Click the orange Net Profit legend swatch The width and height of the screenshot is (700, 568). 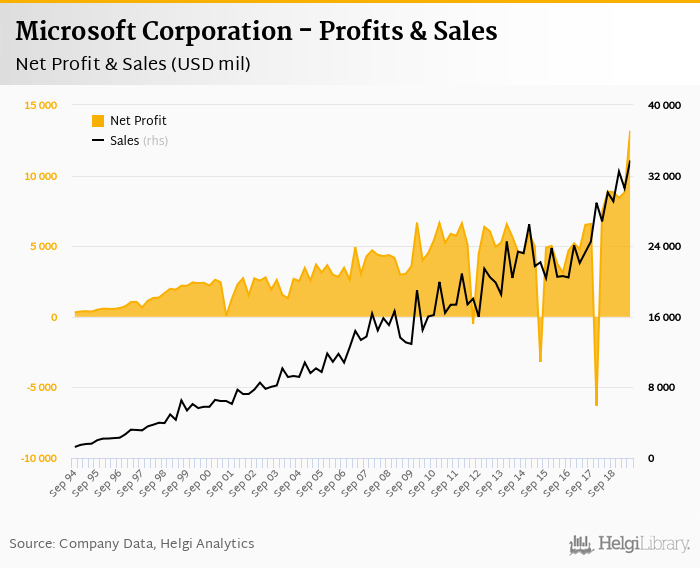click(x=98, y=121)
